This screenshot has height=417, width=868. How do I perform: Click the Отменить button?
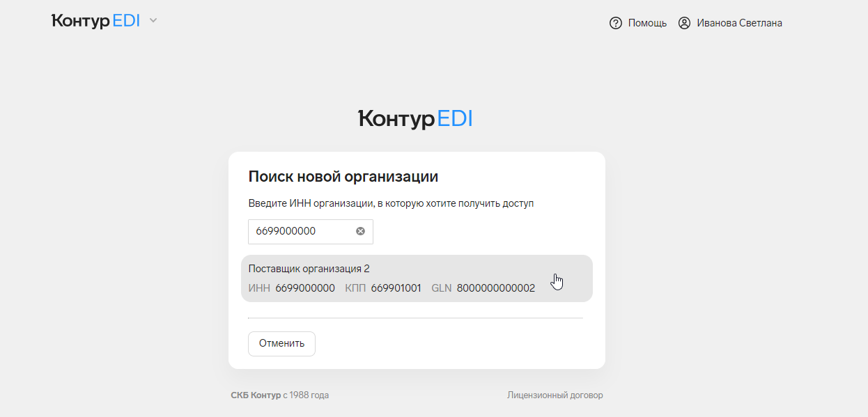coord(281,343)
